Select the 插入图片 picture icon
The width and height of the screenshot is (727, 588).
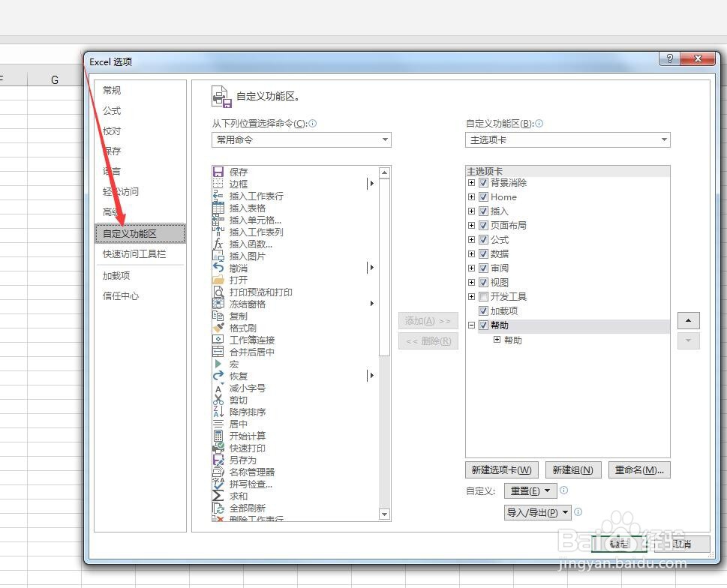(x=218, y=256)
